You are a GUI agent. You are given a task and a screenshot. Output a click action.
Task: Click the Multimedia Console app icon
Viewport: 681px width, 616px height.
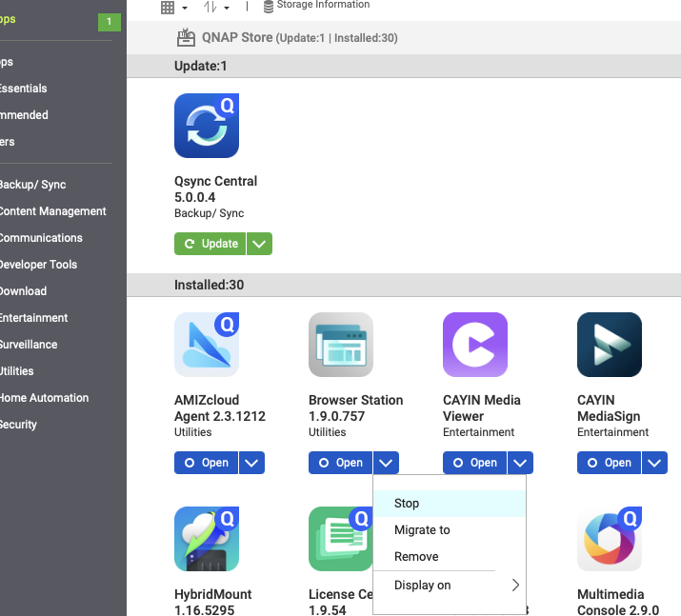tap(610, 539)
